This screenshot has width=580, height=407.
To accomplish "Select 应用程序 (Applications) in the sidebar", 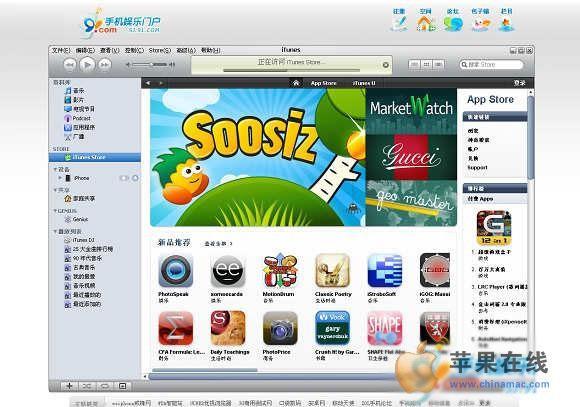I will pyautogui.click(x=80, y=127).
